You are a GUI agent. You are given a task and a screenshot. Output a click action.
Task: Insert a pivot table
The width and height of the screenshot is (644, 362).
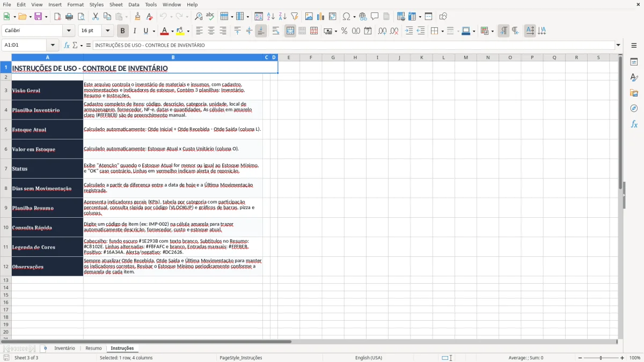click(333, 17)
